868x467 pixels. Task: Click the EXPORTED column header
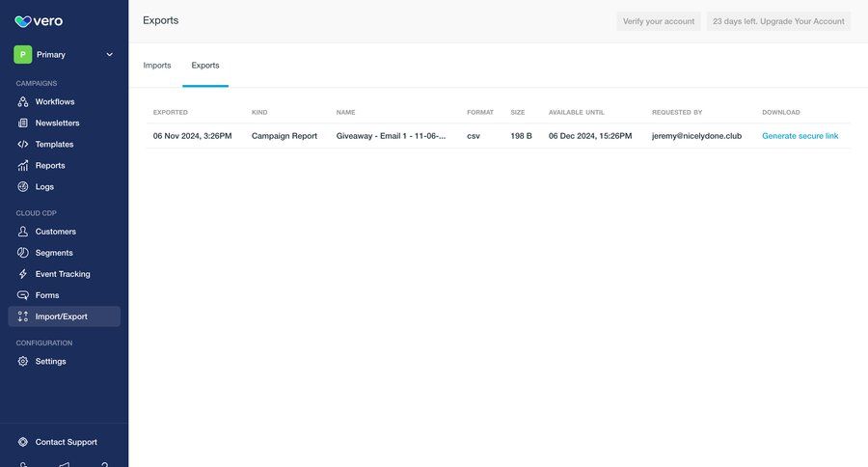pos(171,113)
